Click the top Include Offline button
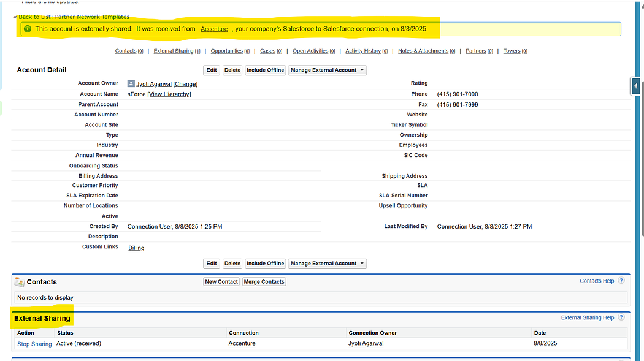 click(265, 70)
